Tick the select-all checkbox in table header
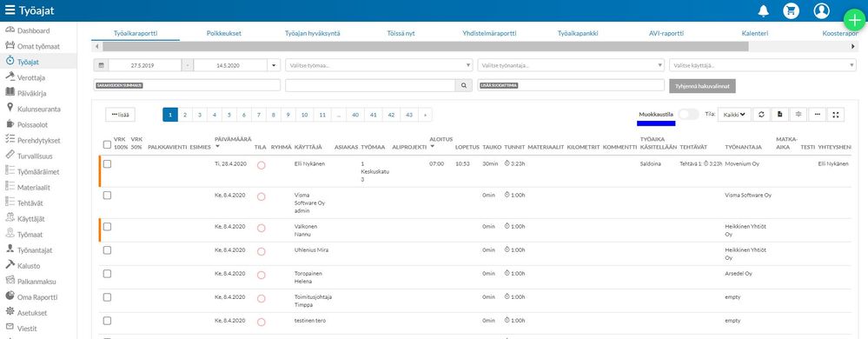The image size is (868, 339). point(107,144)
